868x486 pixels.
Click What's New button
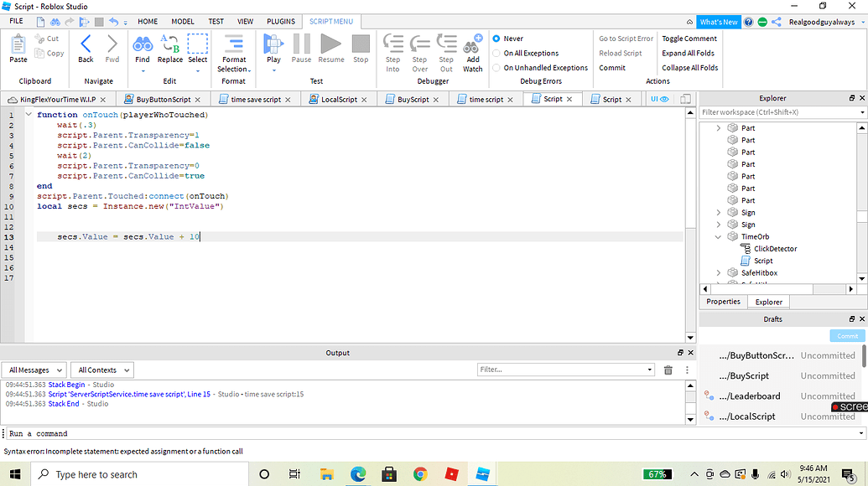pos(719,22)
